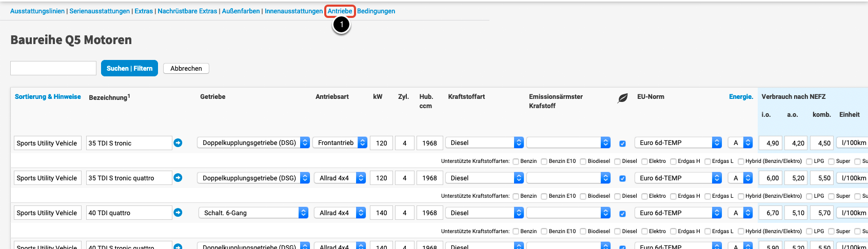
Task: Click blue arrow icon beside 40 TDI quattro
Action: coord(178,213)
